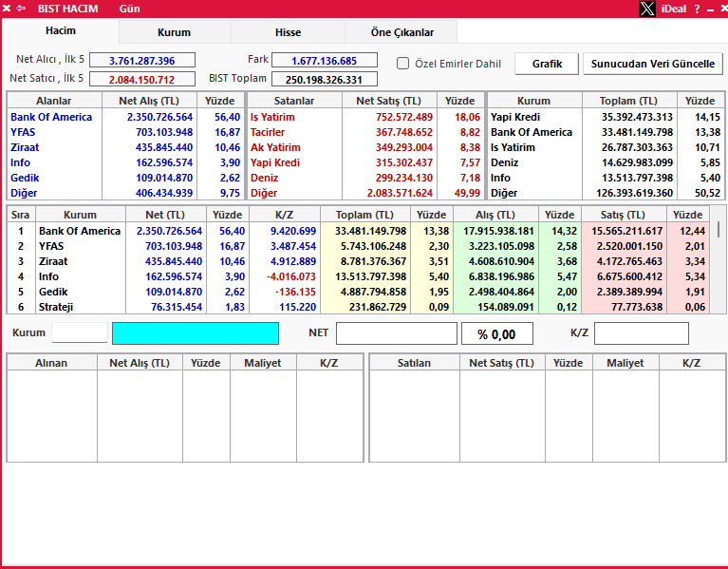This screenshot has width=728, height=569.
Task: Select Yapi Kredi in Satanlar list
Action: [275, 163]
